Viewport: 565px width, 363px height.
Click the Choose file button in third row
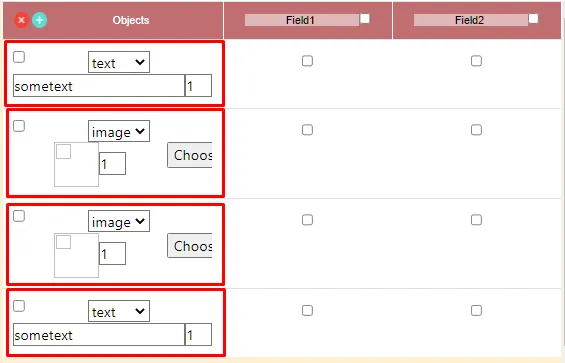pyautogui.click(x=190, y=246)
